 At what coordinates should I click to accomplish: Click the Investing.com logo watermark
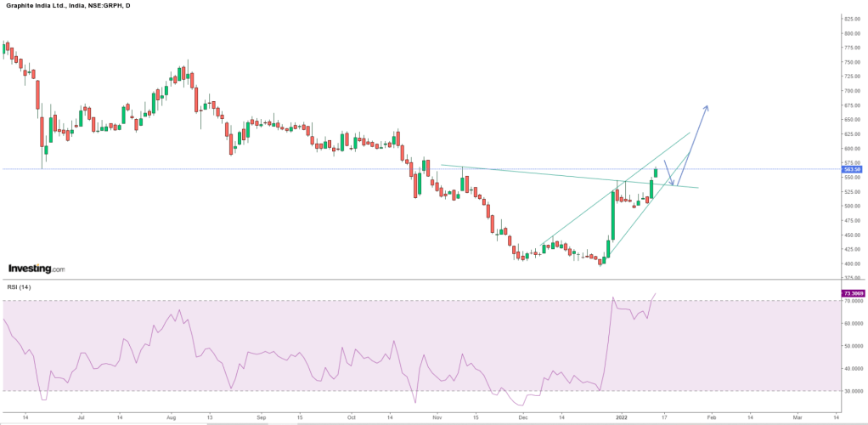[36, 269]
